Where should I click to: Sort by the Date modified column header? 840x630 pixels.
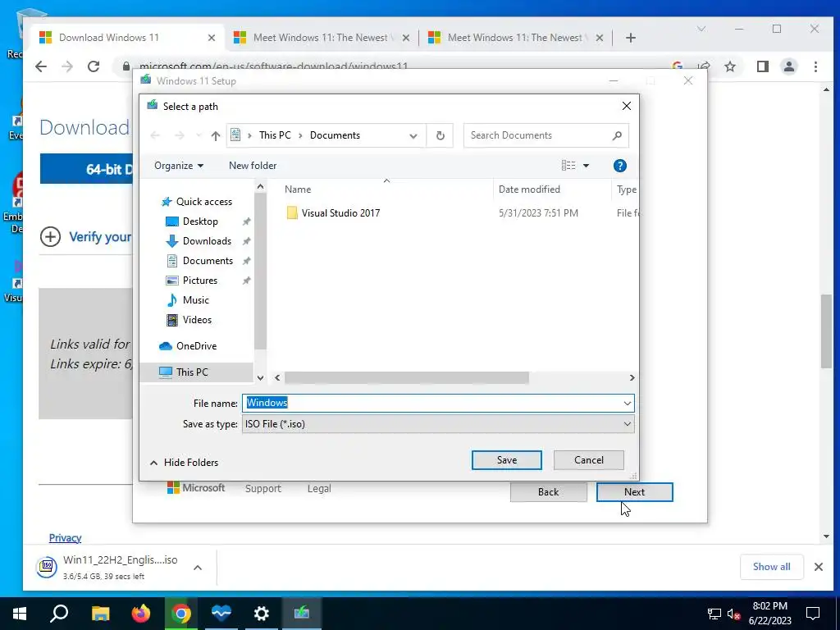[529, 189]
